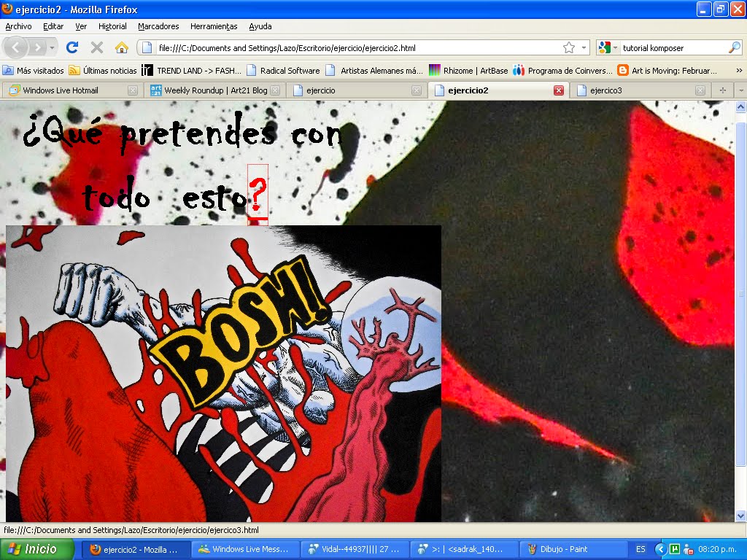747x560 pixels.
Task: Click scrollbar up arrow on page
Action: point(740,106)
